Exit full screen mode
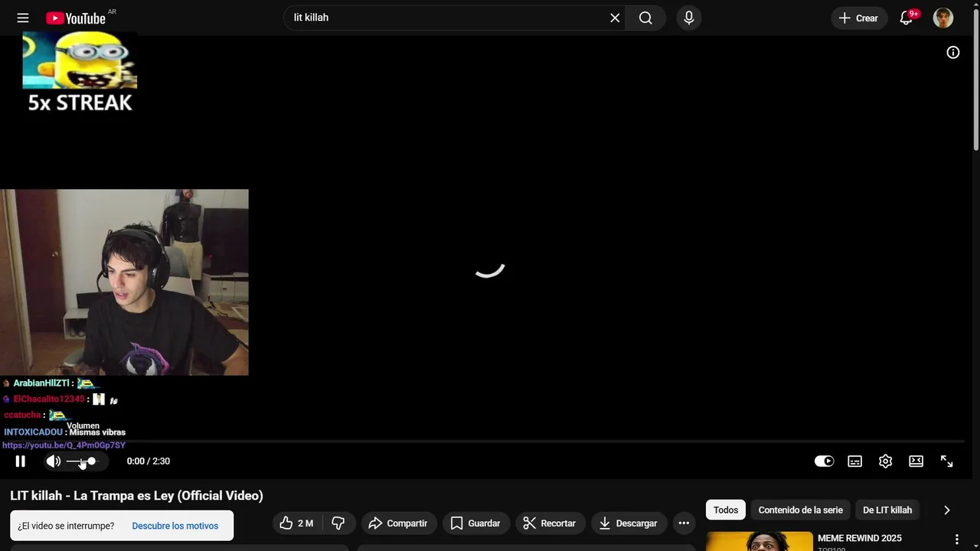Viewport: 980px width, 551px height. click(x=947, y=461)
